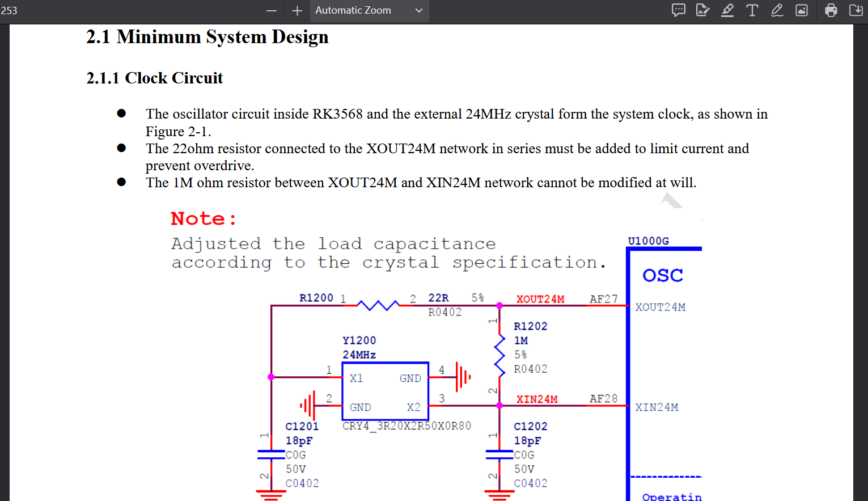The height and width of the screenshot is (501, 868).
Task: Zoom in with the plus button
Action: 297,11
